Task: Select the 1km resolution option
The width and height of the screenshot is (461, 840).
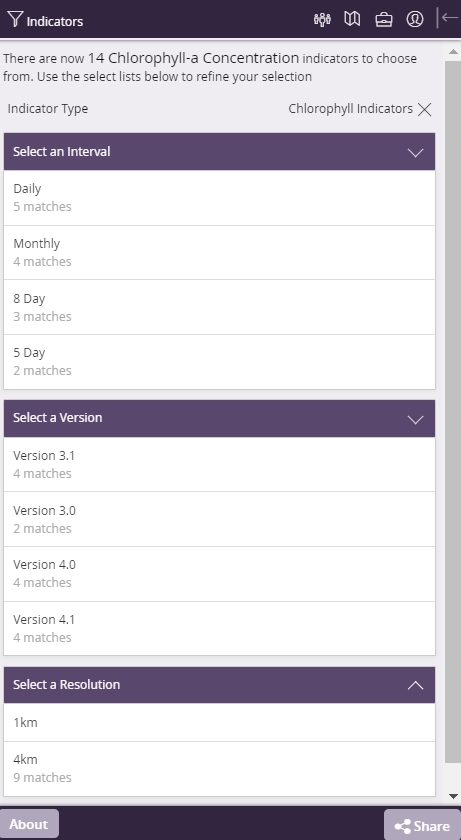Action: 220,723
